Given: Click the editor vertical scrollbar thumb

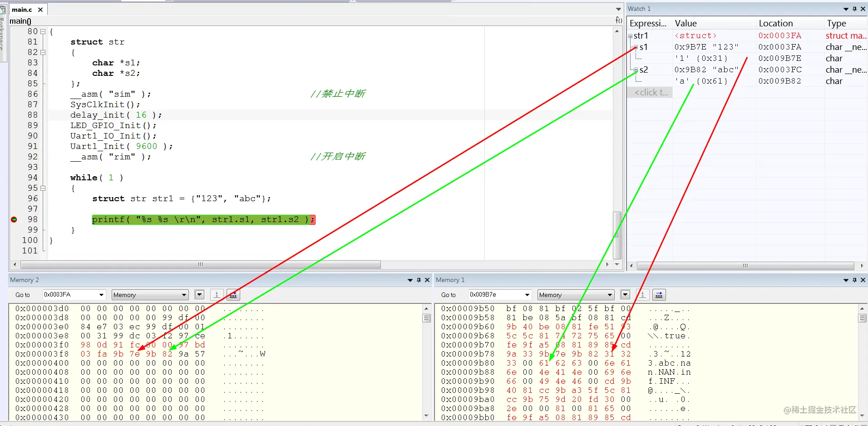Looking at the screenshot, I should [617, 235].
